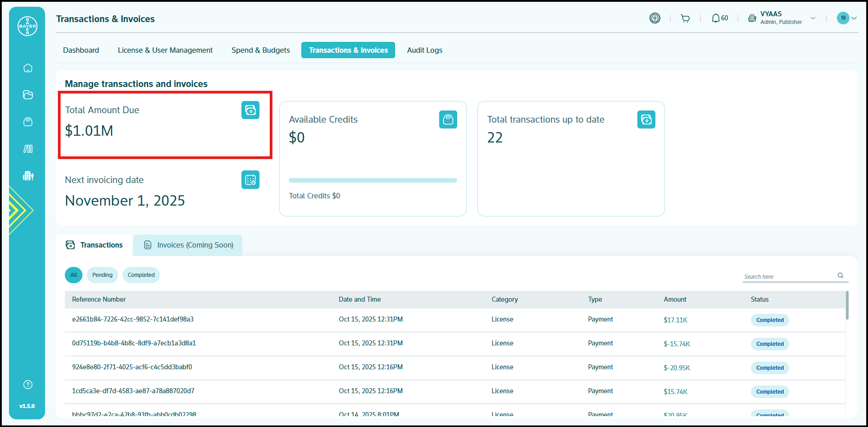The image size is (868, 427).
Task: Expand the yellow chevron sidebar handle
Action: (x=20, y=210)
